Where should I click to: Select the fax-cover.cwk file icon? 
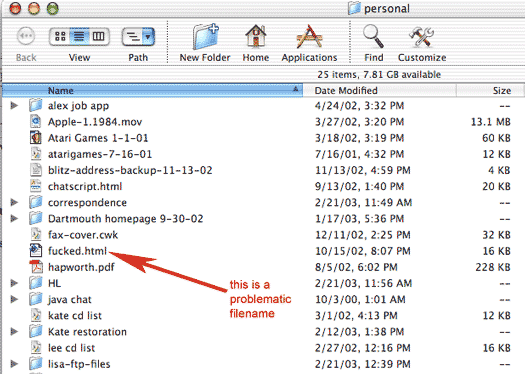[x=35, y=234]
